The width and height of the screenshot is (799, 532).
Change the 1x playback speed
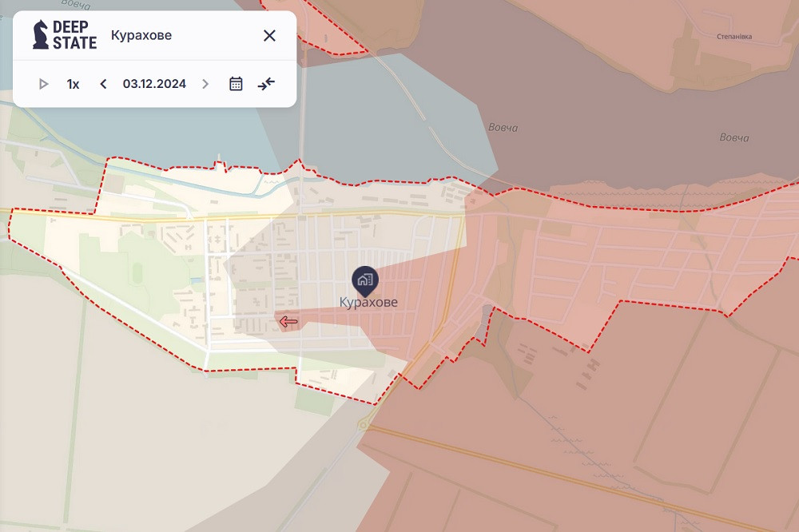tap(73, 84)
